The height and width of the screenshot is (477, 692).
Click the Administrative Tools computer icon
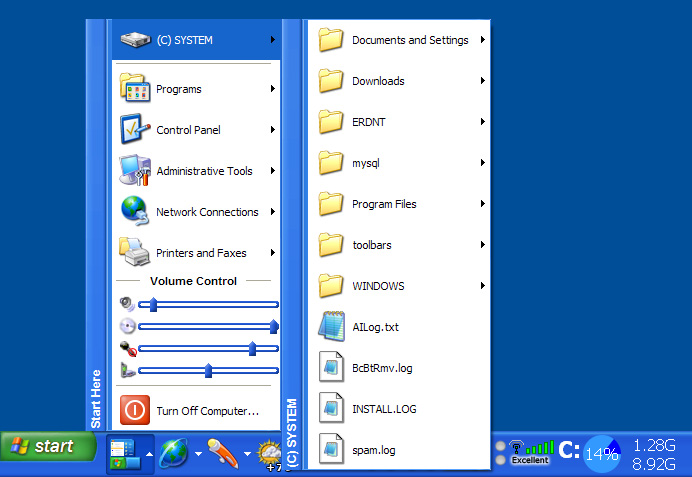click(x=135, y=170)
